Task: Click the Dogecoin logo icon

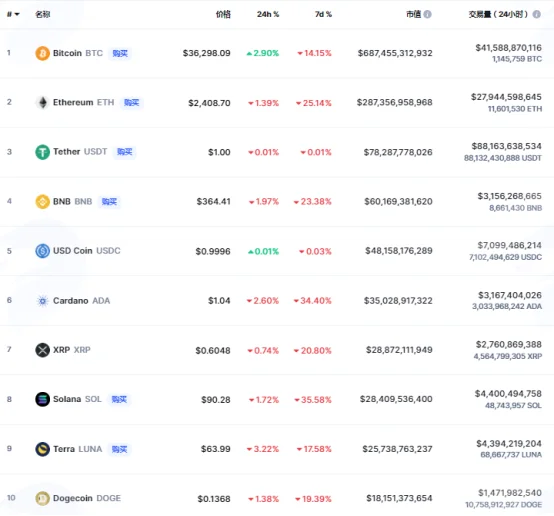Action: pyautogui.click(x=42, y=498)
